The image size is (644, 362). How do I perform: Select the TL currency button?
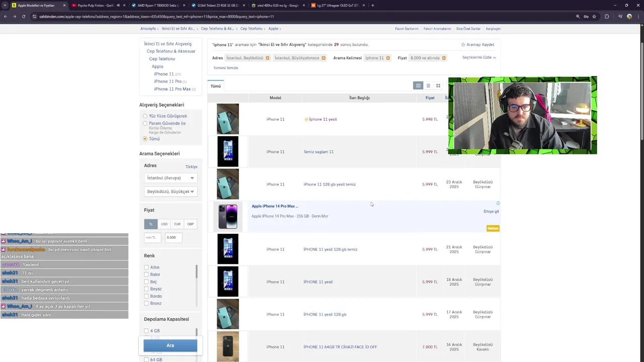150,224
